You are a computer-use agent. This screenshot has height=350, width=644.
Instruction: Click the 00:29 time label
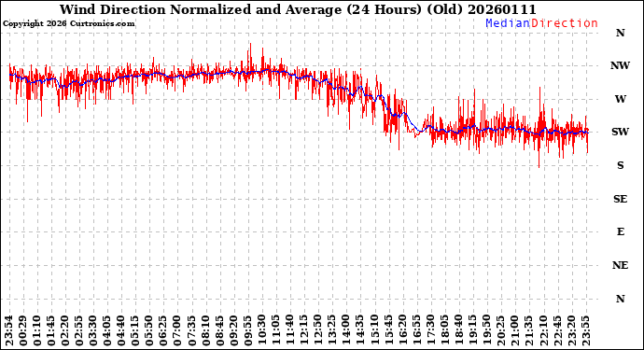click(23, 331)
